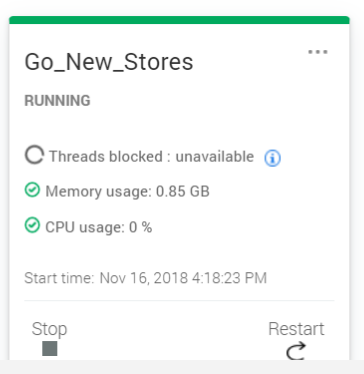Open the three-dot options menu
This screenshot has width=364, height=374.
click(318, 52)
